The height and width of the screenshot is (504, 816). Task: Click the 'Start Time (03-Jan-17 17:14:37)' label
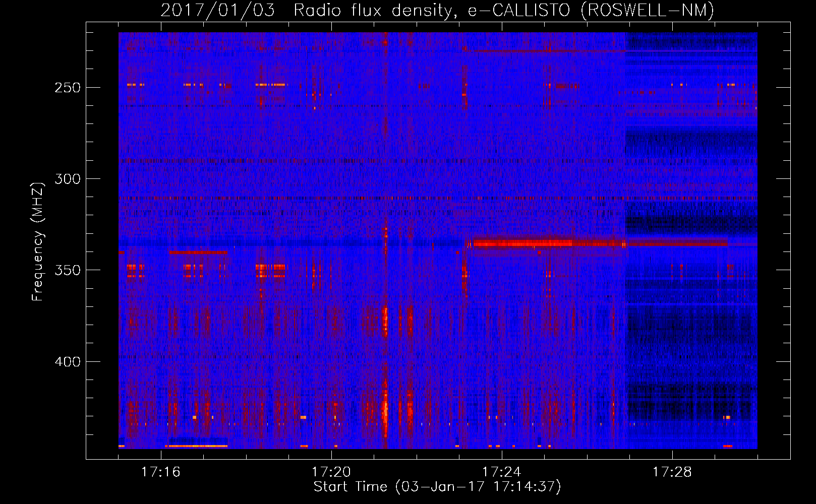click(x=437, y=487)
